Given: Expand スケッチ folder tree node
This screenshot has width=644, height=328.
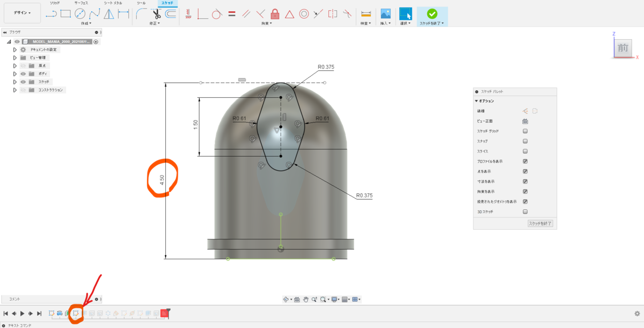Looking at the screenshot, I should (x=15, y=82).
